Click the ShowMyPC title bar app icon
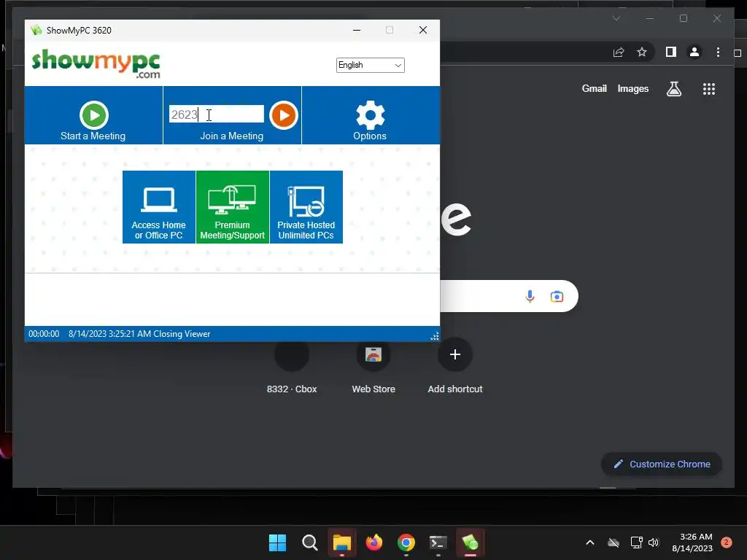 click(x=36, y=30)
